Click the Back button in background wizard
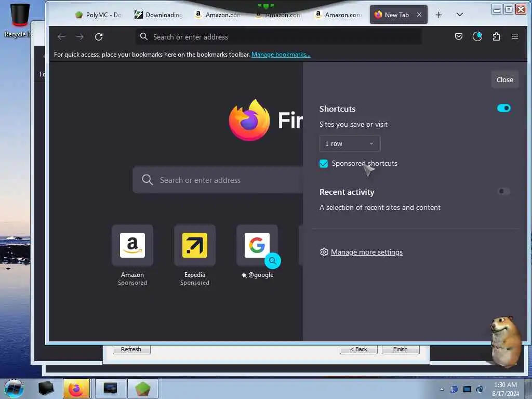Image resolution: width=532 pixels, height=399 pixels. 358,349
